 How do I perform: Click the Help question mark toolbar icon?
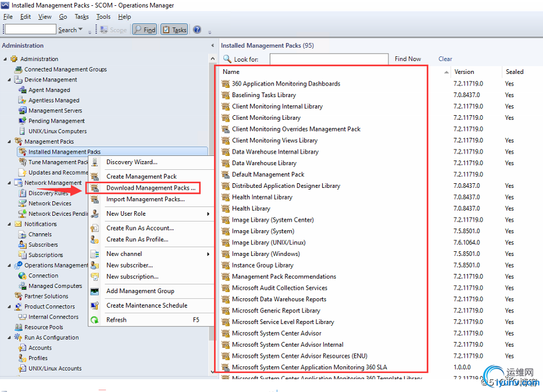(x=197, y=30)
